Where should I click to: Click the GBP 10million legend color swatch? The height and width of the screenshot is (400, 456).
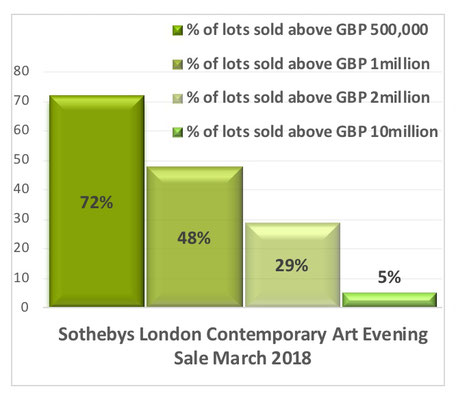coord(178,132)
